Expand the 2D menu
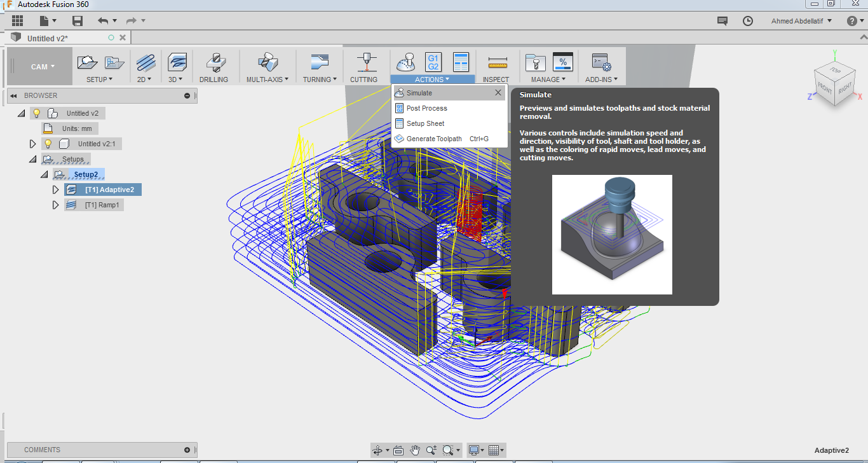 (x=146, y=79)
